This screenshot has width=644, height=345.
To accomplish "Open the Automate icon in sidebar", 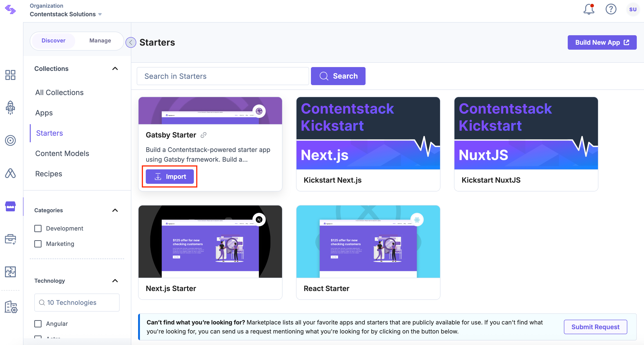I will coord(10,173).
